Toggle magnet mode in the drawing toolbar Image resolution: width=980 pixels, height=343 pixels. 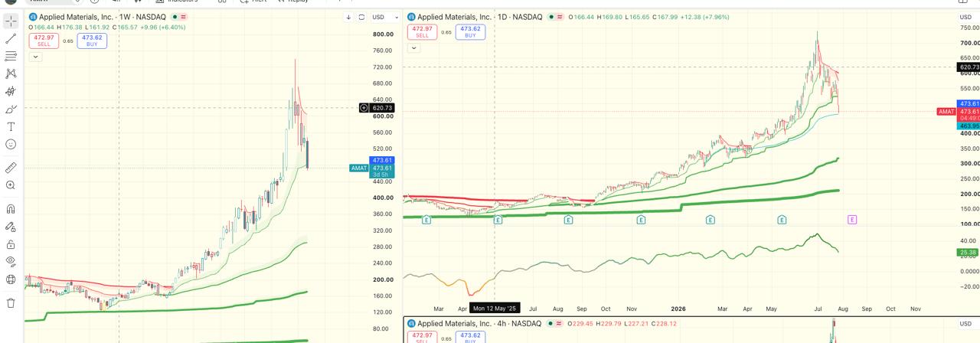(11, 208)
